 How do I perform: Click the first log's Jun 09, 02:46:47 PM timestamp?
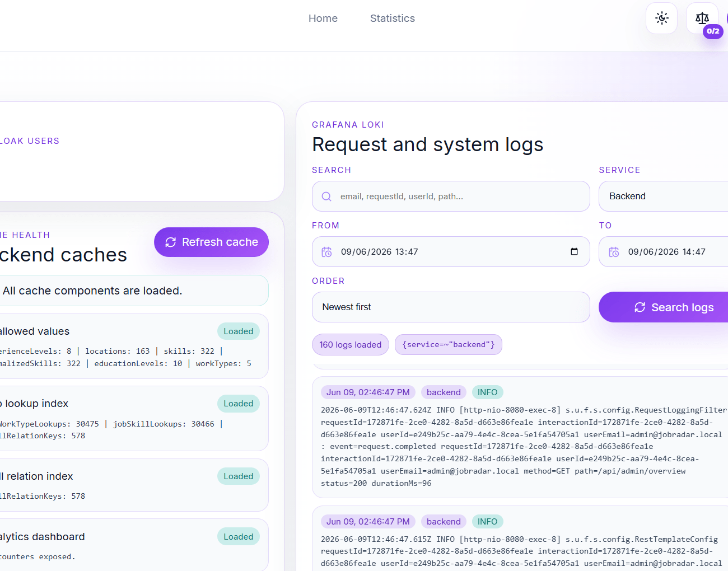pyautogui.click(x=368, y=392)
